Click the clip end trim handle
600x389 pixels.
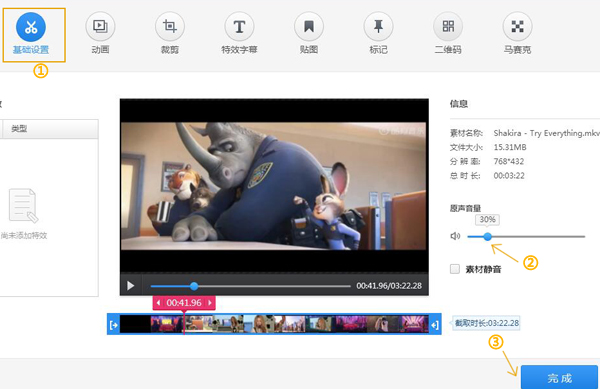click(435, 324)
